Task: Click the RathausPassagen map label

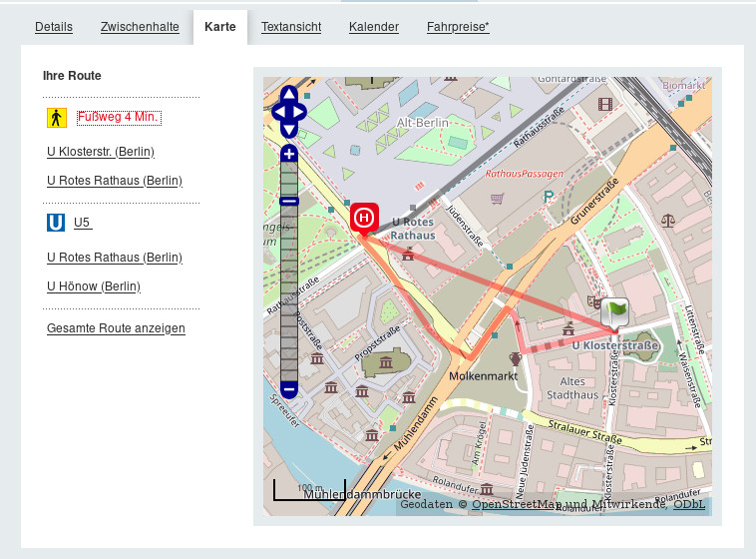Action: click(524, 174)
